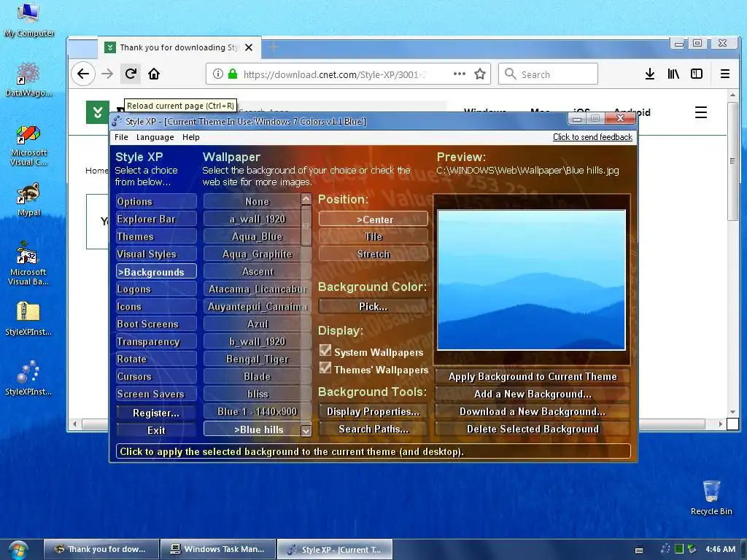Open the StyleXPInst installer icon with bubbles
Image resolution: width=747 pixels, height=560 pixels.
28,378
